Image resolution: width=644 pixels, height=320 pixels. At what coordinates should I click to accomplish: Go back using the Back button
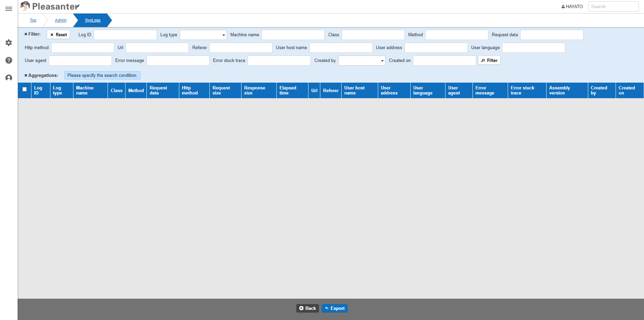click(307, 308)
